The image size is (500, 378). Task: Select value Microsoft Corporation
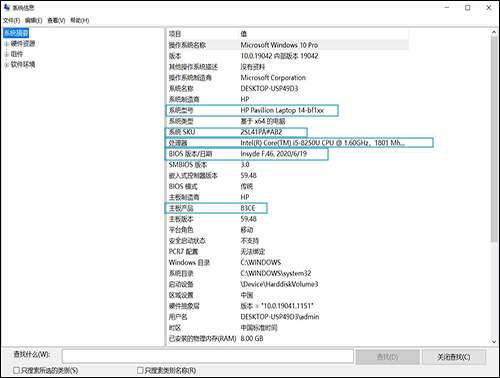[x=273, y=78]
